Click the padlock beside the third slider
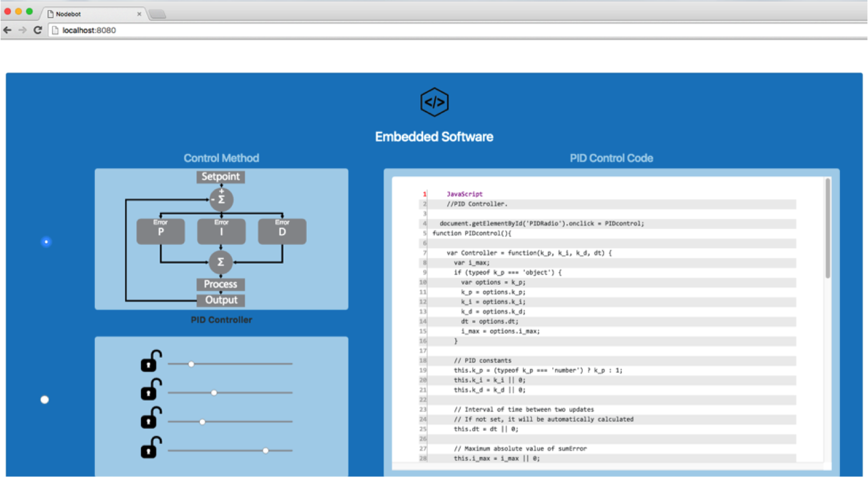The image size is (868, 477). 150,419
